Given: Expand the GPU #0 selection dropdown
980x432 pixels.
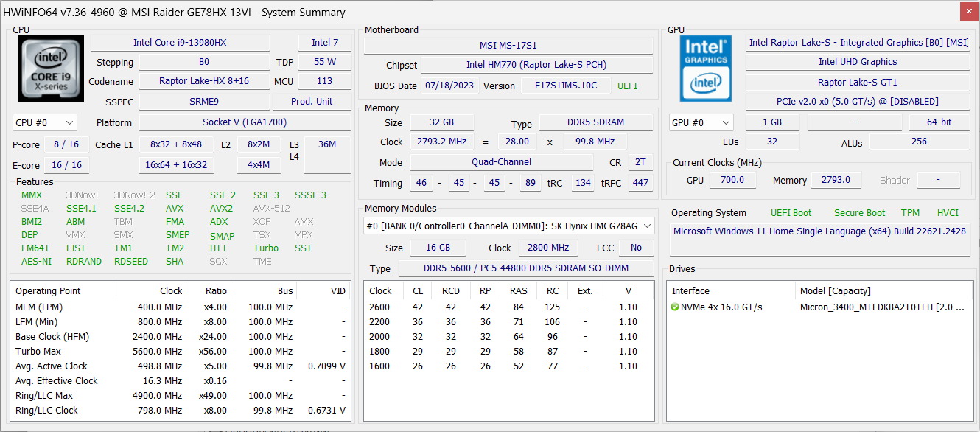Looking at the screenshot, I should pos(701,123).
